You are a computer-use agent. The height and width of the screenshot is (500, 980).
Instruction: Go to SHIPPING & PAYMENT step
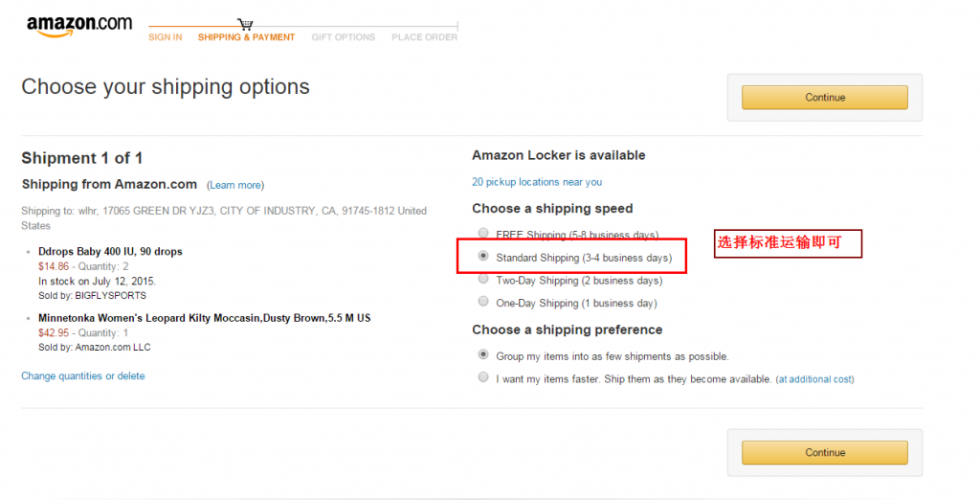[246, 37]
